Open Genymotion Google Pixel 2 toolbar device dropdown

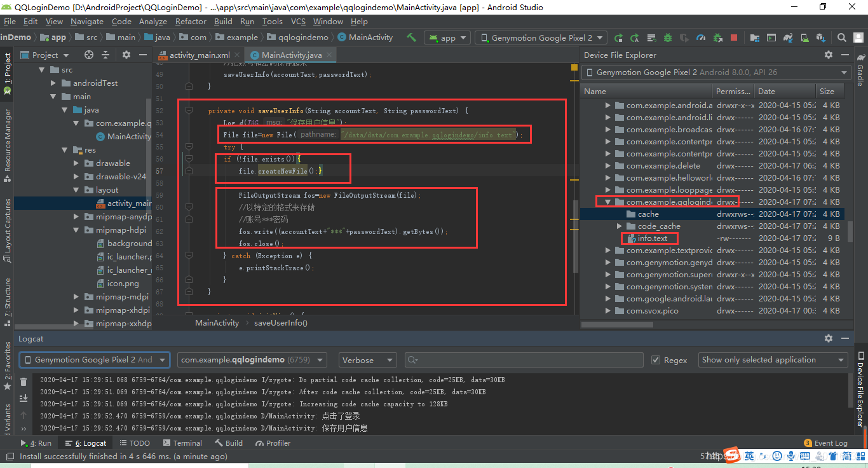pyautogui.click(x=541, y=38)
